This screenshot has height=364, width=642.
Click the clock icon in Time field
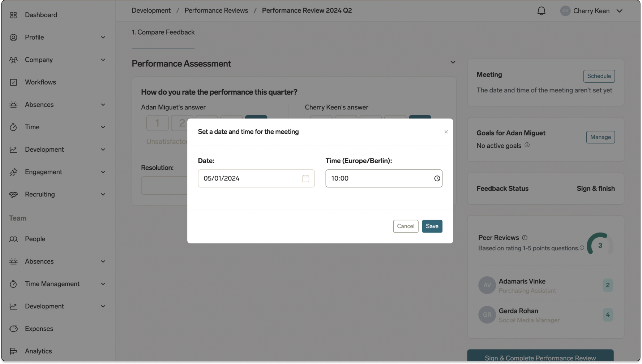pyautogui.click(x=437, y=178)
